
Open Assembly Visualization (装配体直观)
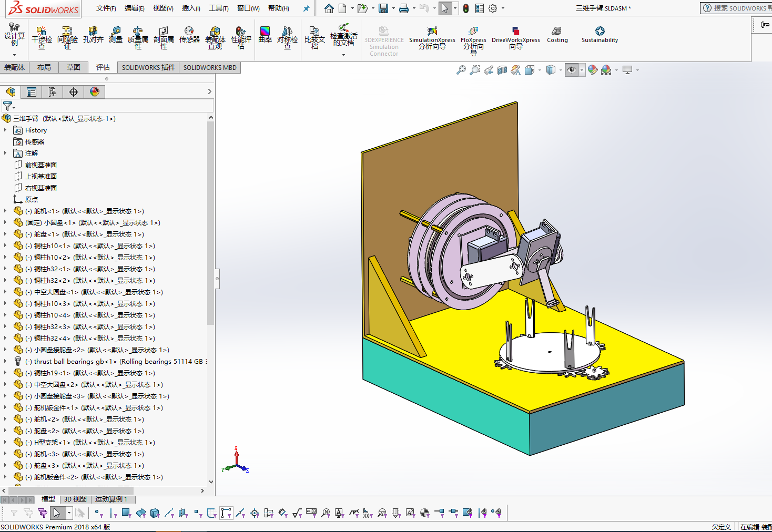[x=215, y=37]
